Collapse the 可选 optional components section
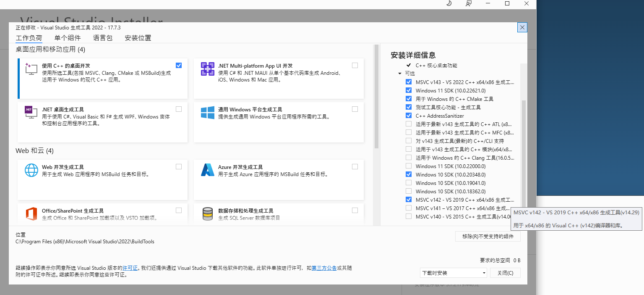644x295 pixels. [x=400, y=74]
